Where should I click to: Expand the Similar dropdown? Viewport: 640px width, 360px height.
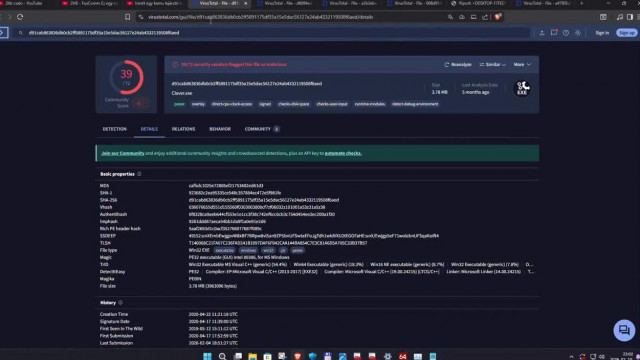click(493, 64)
